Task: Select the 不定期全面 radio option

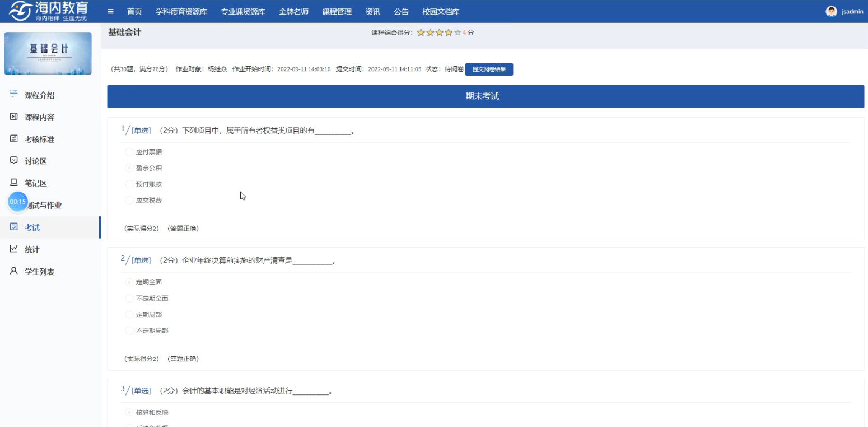Action: [129, 298]
